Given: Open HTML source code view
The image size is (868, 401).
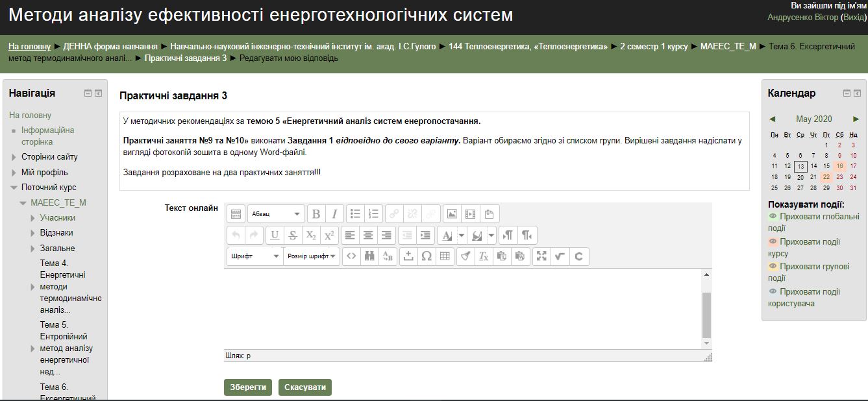Looking at the screenshot, I should tap(351, 256).
